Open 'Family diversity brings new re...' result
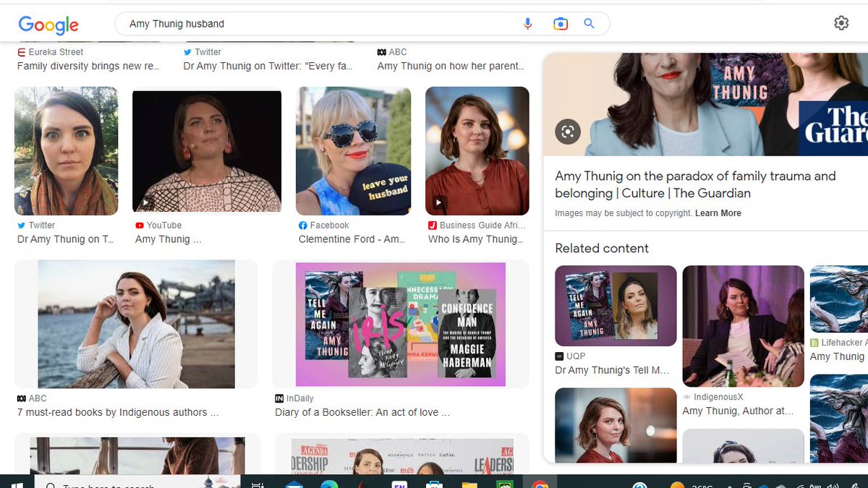Screen dimensions: 868x488 click(x=88, y=66)
